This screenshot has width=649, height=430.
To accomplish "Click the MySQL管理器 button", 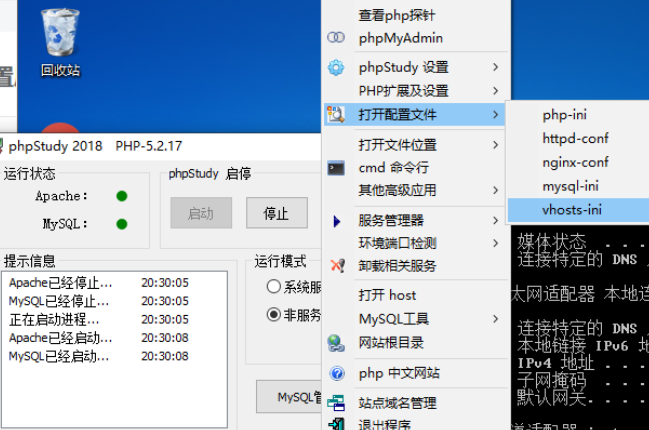I will (x=289, y=397).
